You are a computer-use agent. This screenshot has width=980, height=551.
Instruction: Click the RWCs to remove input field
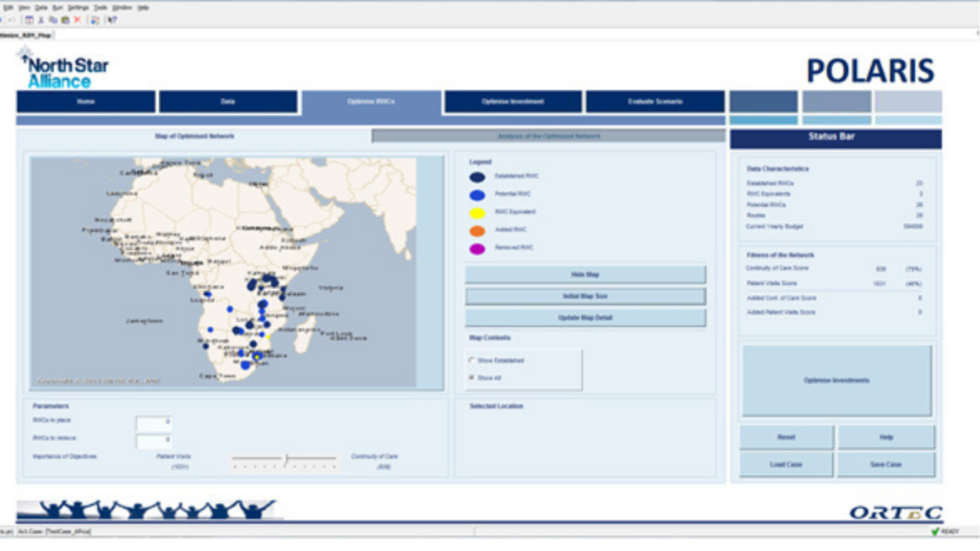[x=154, y=440]
